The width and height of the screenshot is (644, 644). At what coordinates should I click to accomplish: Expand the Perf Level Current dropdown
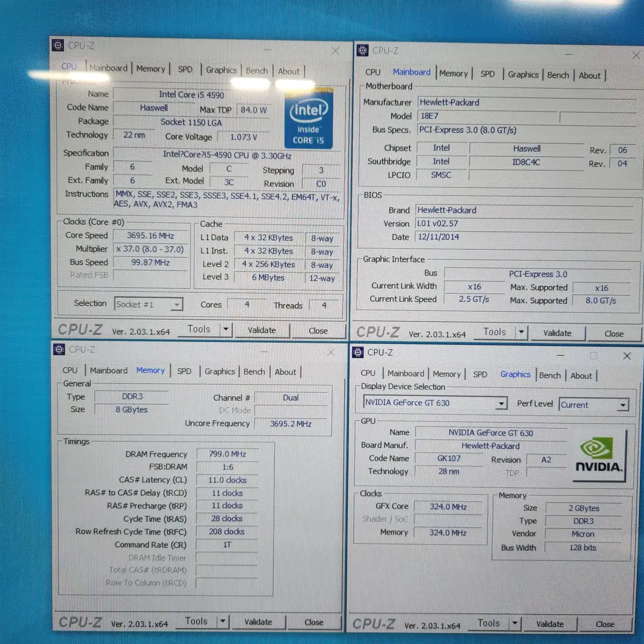click(x=623, y=405)
